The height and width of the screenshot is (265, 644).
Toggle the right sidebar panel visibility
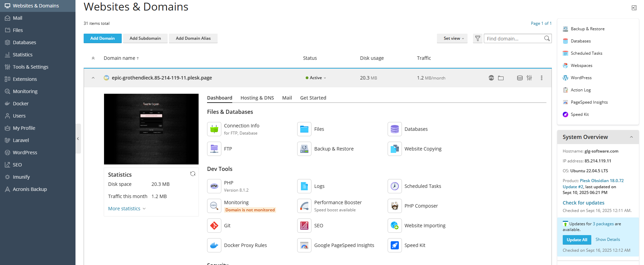634,8
